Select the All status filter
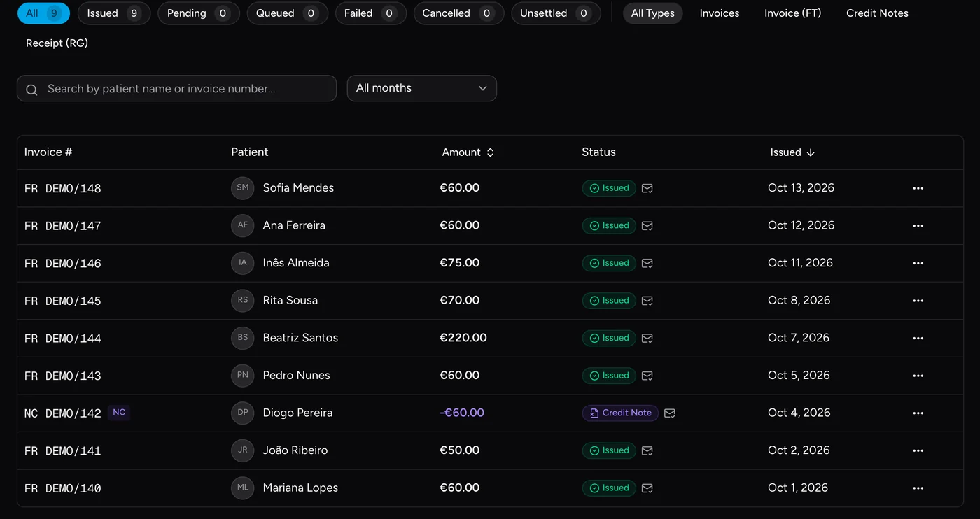This screenshot has width=980, height=519. coord(43,13)
